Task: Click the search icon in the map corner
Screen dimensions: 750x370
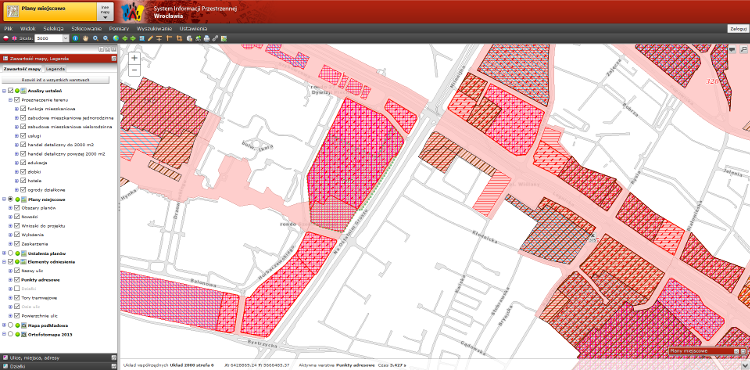Action: tap(743, 49)
